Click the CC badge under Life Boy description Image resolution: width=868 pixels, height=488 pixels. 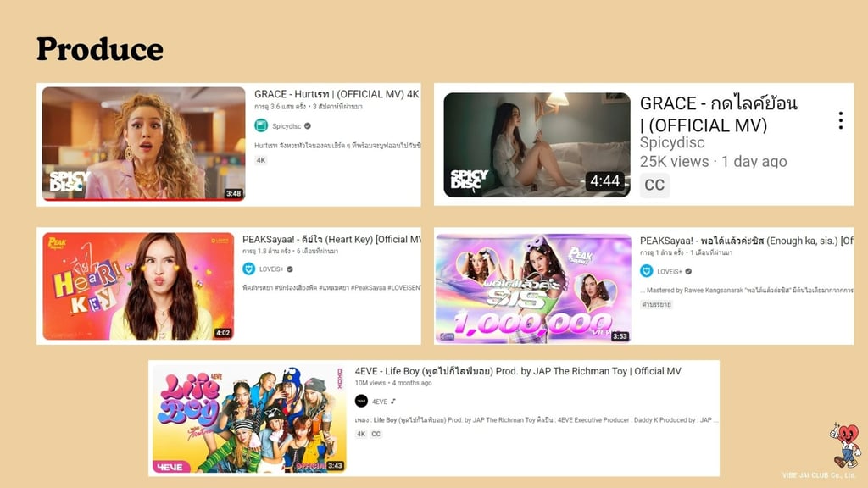376,434
